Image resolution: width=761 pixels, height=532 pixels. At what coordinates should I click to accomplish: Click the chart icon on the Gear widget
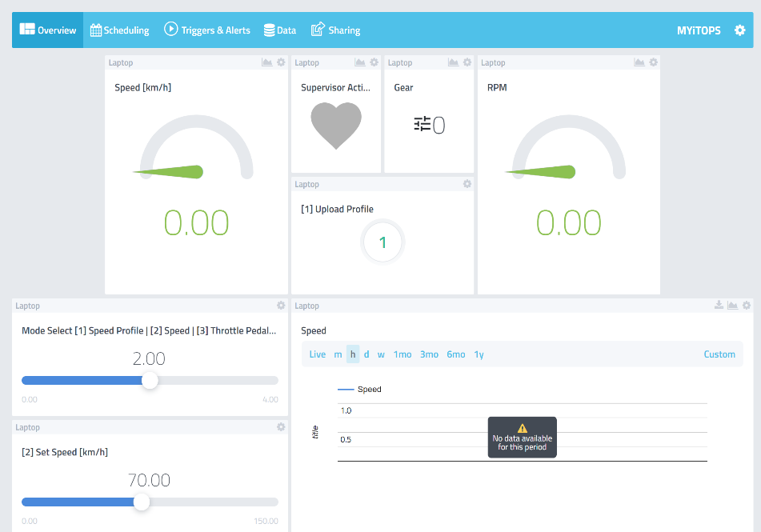454,62
